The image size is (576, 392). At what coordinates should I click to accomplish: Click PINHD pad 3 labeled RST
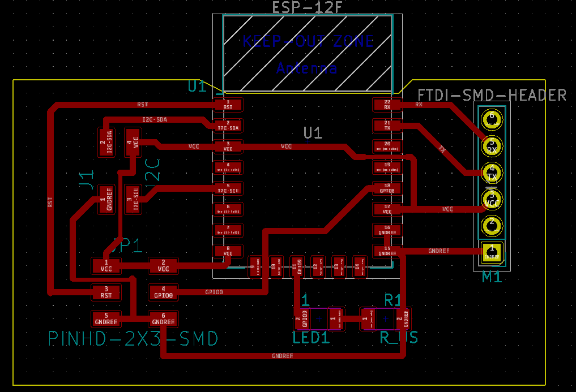point(106,292)
